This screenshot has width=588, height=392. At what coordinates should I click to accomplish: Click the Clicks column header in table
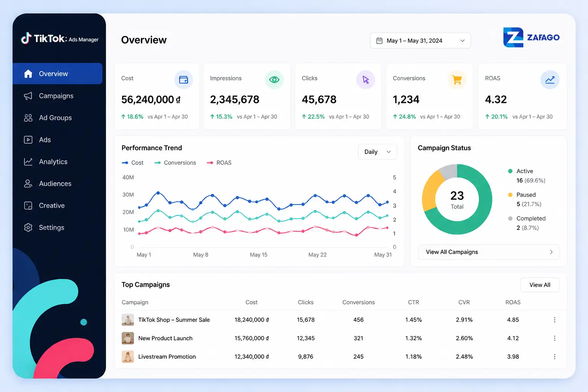tap(305, 302)
